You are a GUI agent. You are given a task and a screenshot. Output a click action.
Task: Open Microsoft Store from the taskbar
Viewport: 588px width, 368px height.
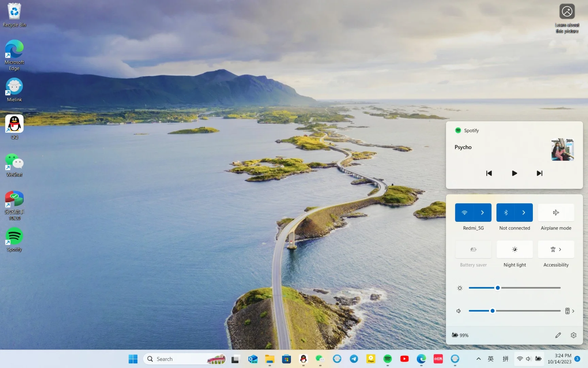tap(287, 359)
